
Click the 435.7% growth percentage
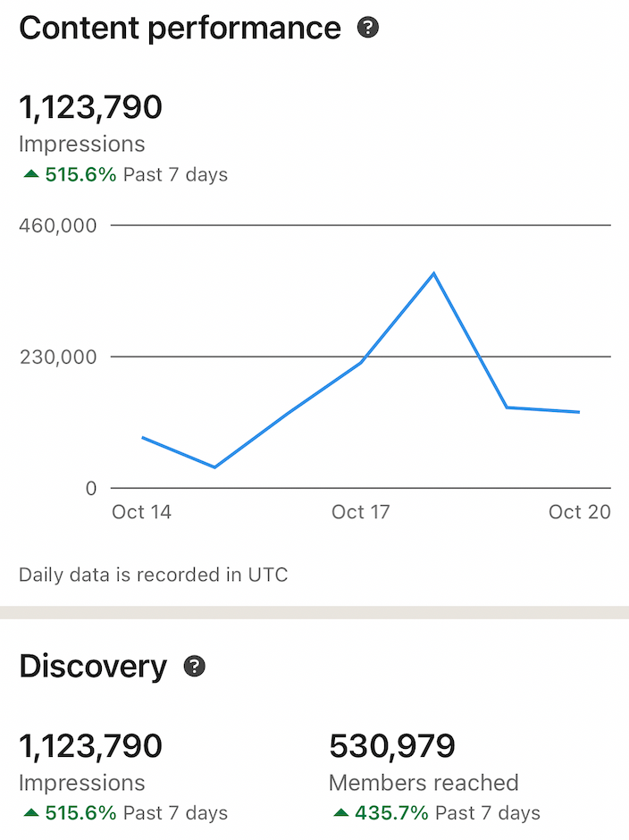390,813
